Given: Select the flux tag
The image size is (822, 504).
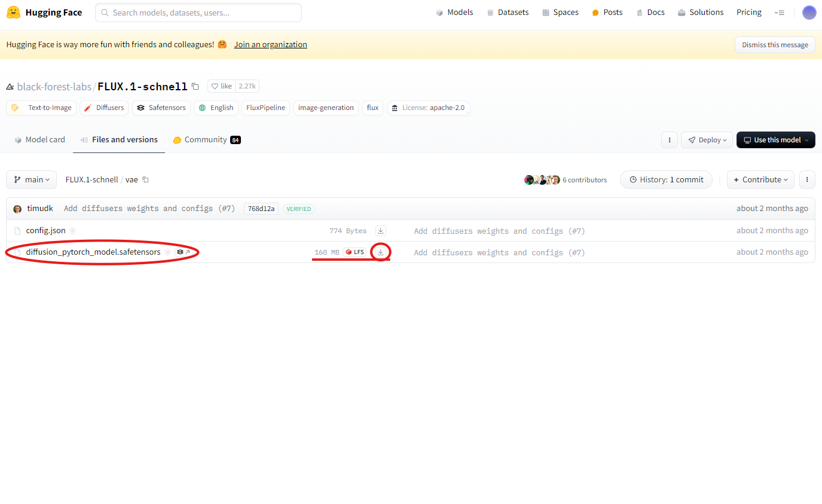Looking at the screenshot, I should click(373, 108).
